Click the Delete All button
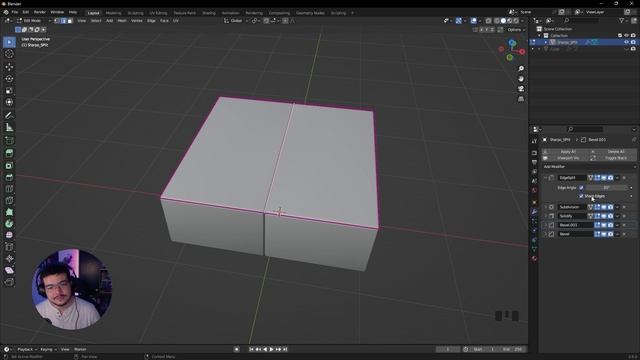Viewport: 640px width, 360px height. tap(613, 151)
